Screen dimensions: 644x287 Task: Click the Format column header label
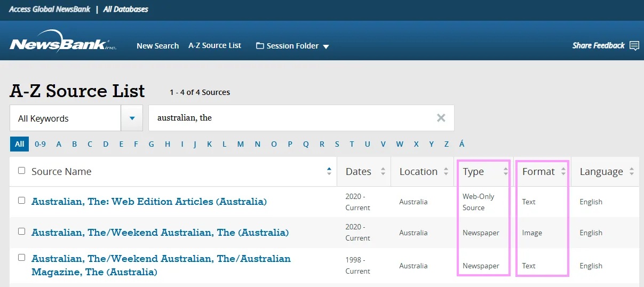pos(538,171)
